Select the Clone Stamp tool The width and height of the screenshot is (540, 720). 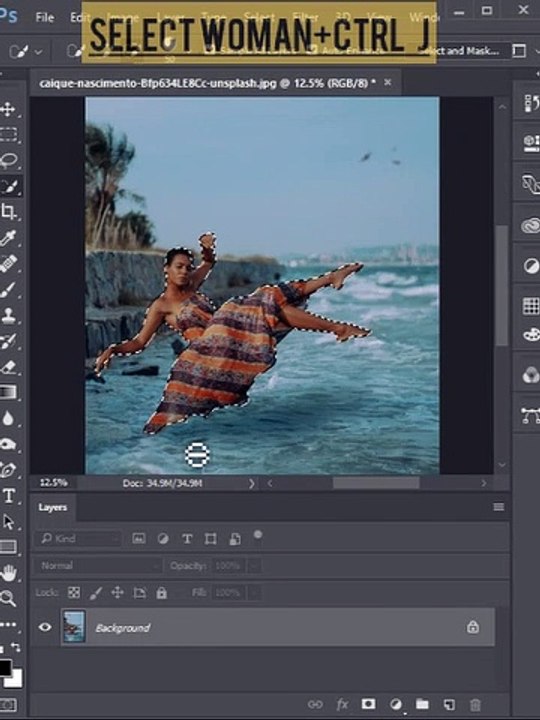(8, 315)
